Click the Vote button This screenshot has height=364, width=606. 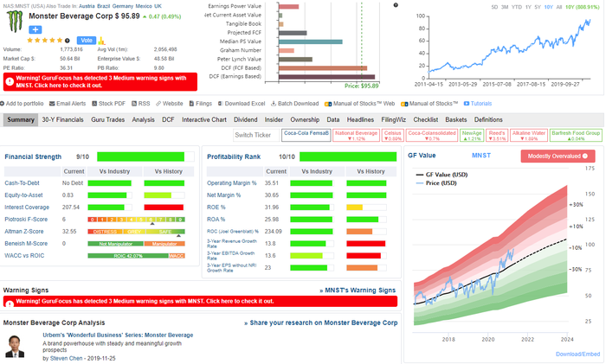87,40
